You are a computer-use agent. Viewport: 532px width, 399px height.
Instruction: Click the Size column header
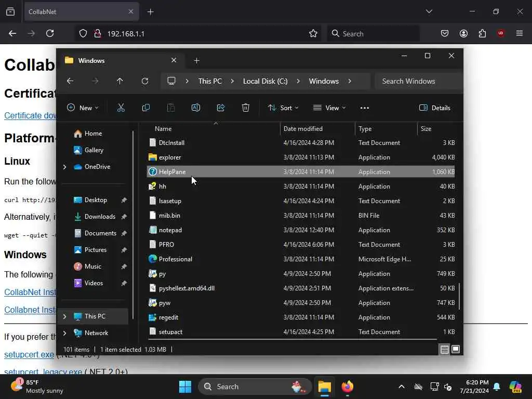[x=436, y=129]
